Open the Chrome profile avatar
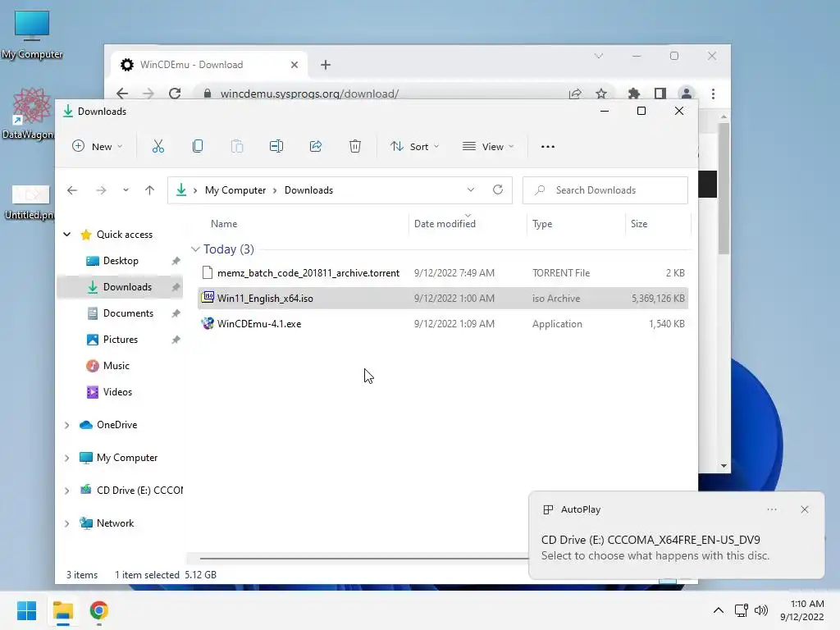 point(687,94)
